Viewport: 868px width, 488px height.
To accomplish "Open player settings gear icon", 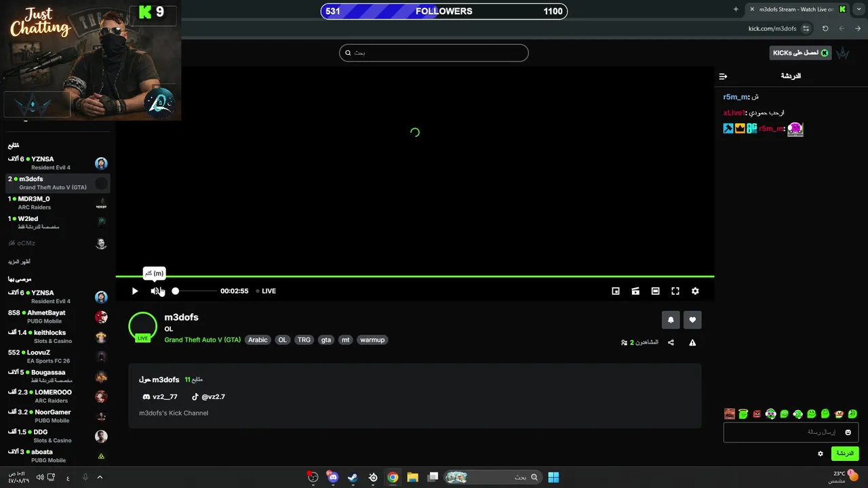I will tap(695, 291).
